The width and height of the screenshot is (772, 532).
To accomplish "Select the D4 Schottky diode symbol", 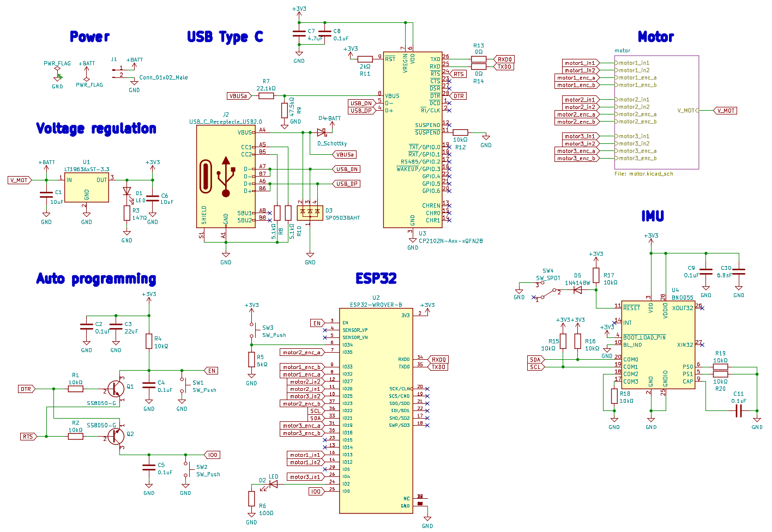I will coord(321,132).
